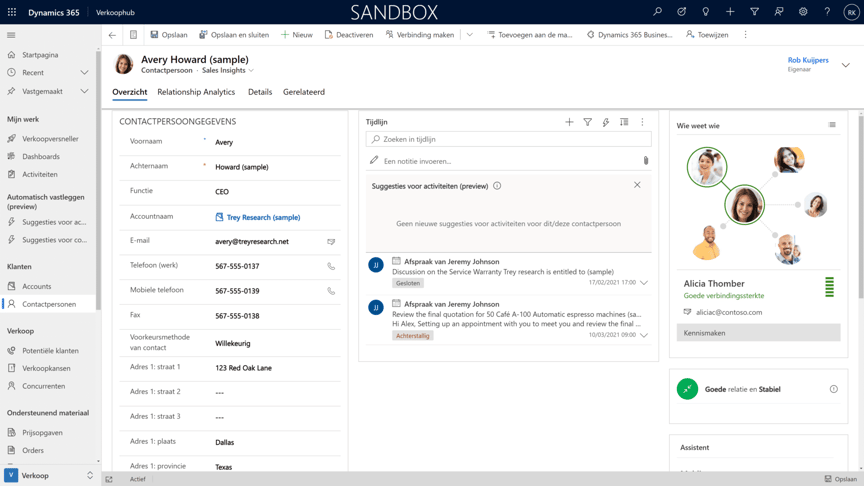Open Dashboards in the sidebar

tap(41, 156)
